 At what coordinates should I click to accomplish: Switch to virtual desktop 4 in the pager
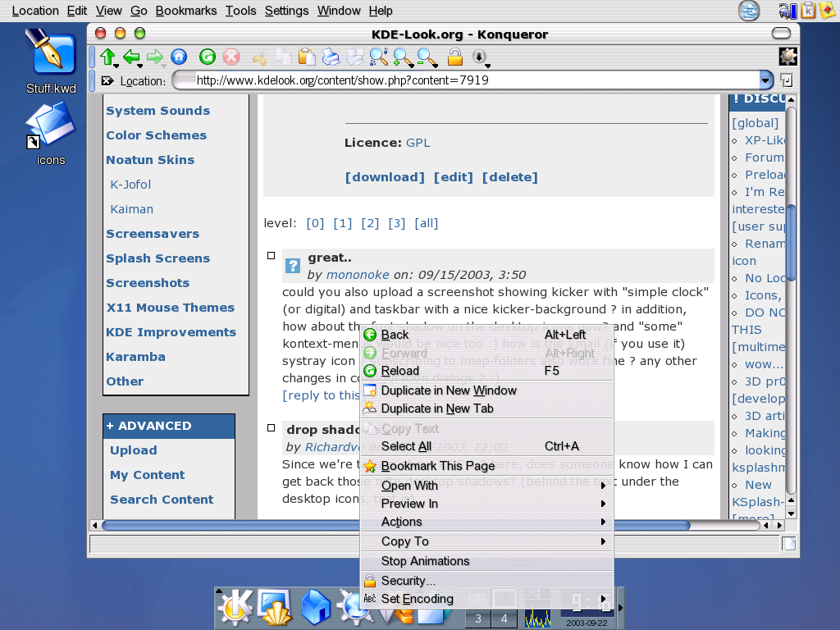tap(504, 619)
